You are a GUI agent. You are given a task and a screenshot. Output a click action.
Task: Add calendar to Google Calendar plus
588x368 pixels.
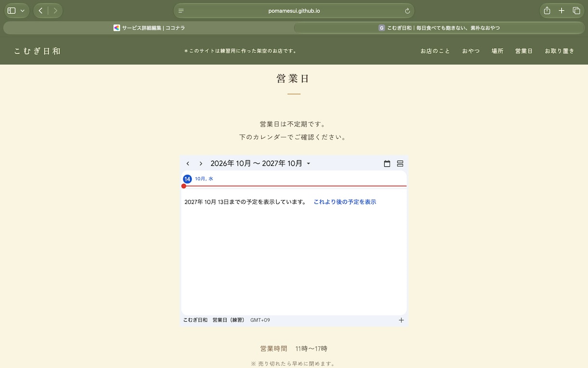click(401, 320)
